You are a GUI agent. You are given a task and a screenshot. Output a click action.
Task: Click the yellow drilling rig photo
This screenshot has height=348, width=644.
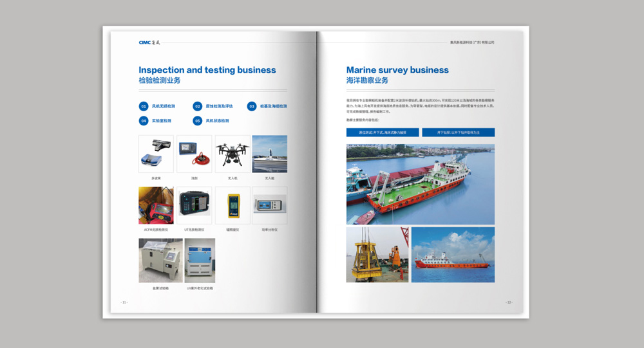click(x=377, y=255)
